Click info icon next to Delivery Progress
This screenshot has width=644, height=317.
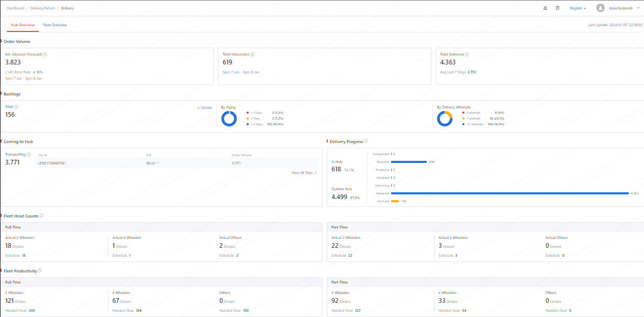[366, 141]
